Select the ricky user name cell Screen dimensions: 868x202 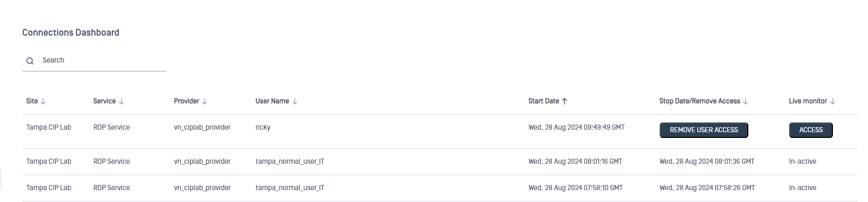pos(263,128)
